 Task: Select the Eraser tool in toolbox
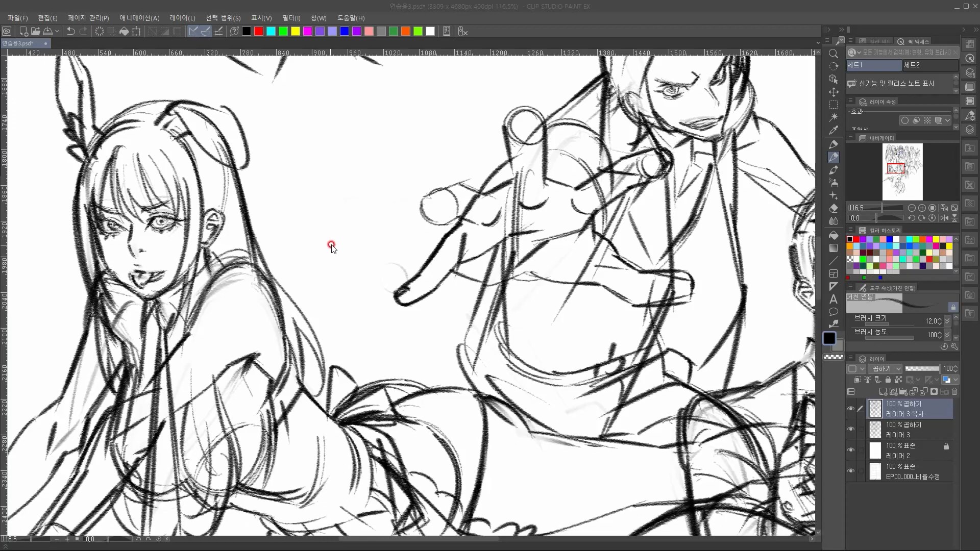[x=834, y=208]
